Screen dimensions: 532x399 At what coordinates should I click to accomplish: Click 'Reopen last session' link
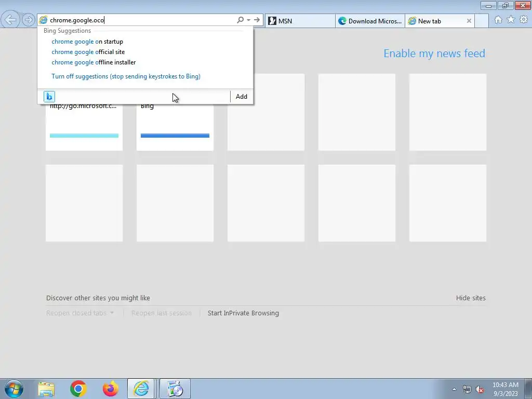pos(162,313)
